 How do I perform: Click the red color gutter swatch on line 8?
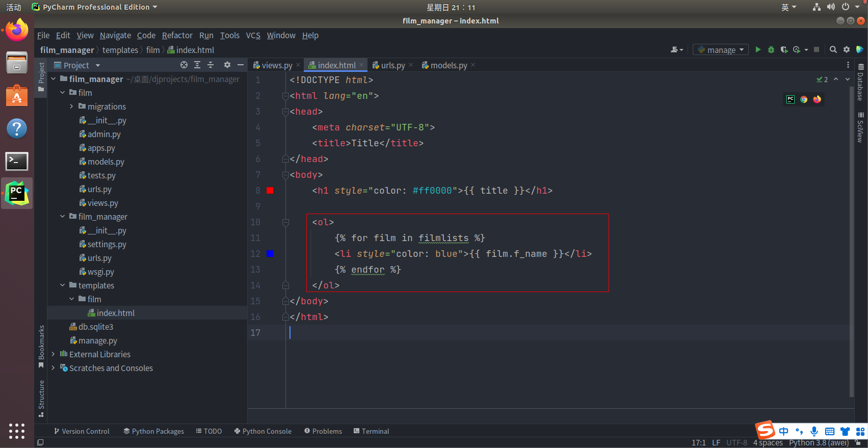270,191
